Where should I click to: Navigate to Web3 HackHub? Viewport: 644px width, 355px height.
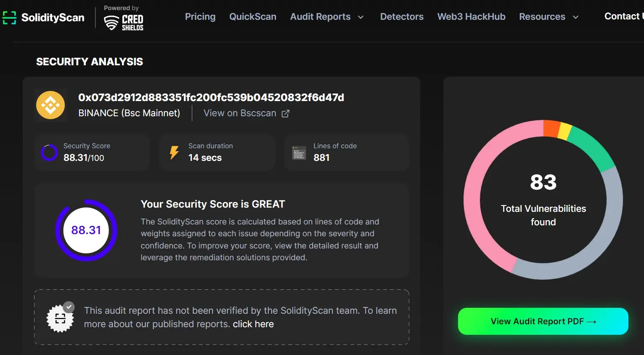pyautogui.click(x=472, y=17)
